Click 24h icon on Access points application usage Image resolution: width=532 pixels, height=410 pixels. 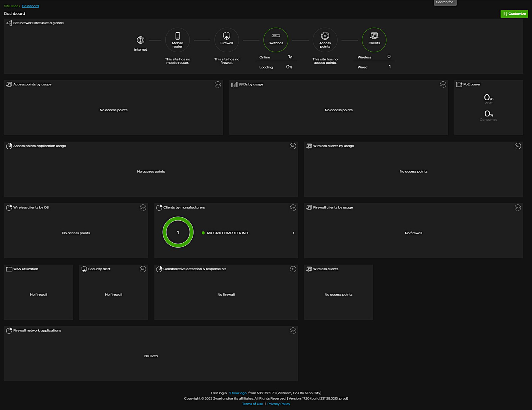tap(293, 146)
